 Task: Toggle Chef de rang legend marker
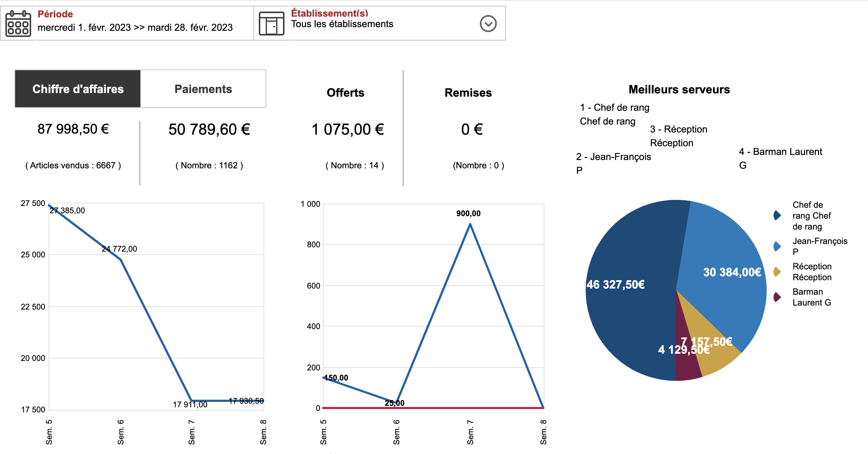click(x=777, y=215)
